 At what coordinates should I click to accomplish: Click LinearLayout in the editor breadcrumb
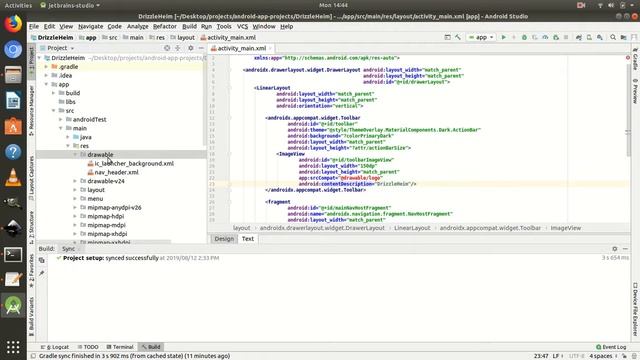click(412, 228)
